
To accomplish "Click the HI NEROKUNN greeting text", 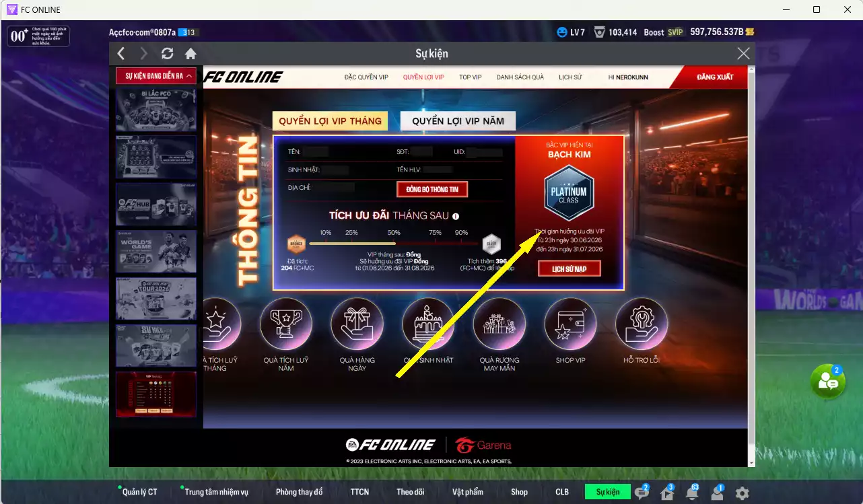I will [627, 77].
